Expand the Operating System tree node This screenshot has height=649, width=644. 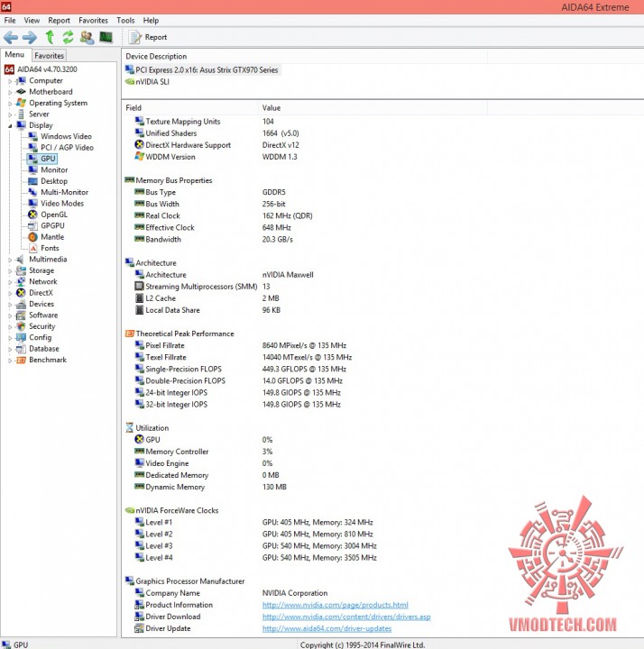pos(10,104)
